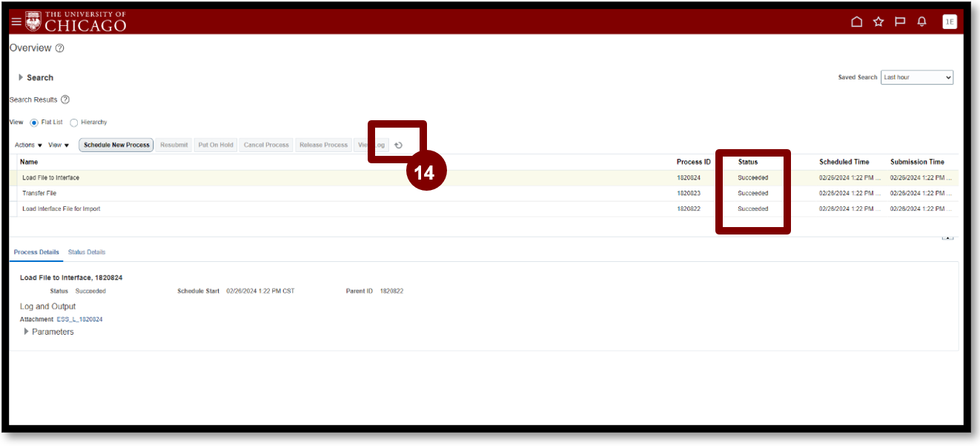This screenshot has height=446, width=980.
Task: Sort by the Name column header
Action: point(29,162)
